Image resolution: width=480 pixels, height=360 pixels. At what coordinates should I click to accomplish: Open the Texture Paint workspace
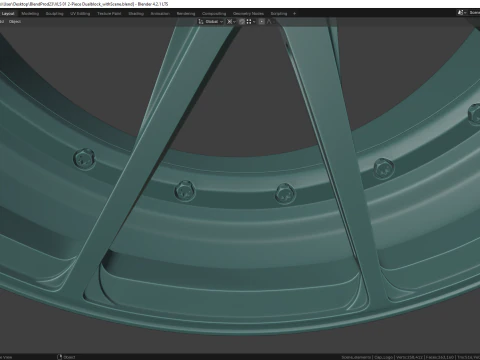(109, 14)
